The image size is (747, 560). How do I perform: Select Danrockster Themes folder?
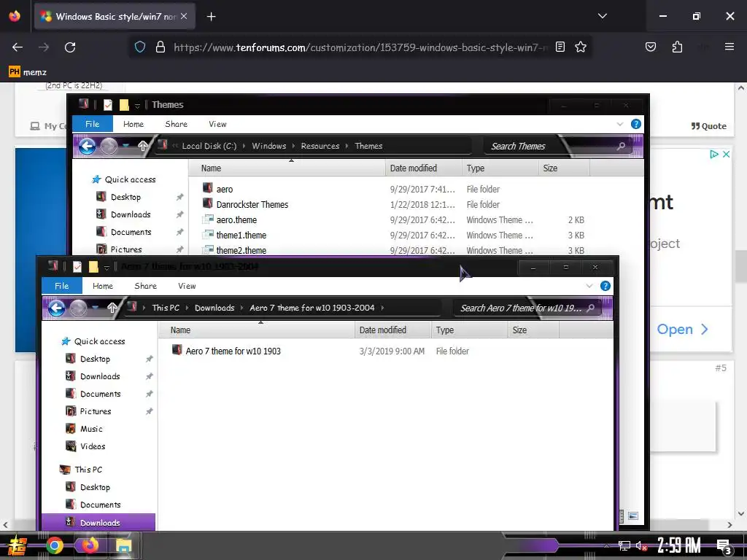tap(252, 204)
